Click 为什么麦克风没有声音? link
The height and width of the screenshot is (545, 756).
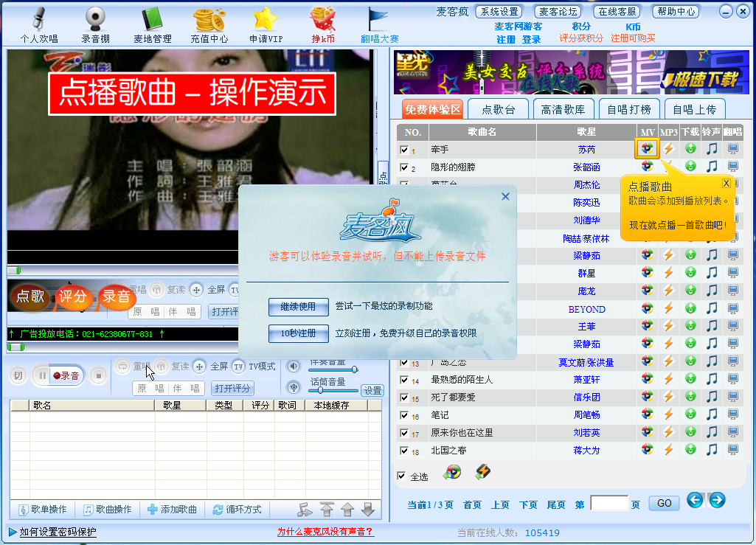(325, 532)
